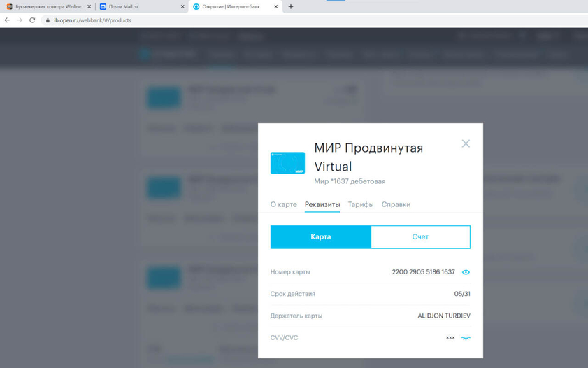Click the МИР card thumbnail image

[287, 163]
